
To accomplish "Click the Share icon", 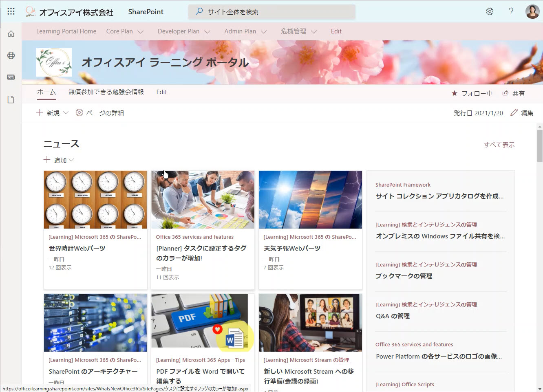I will (x=505, y=93).
